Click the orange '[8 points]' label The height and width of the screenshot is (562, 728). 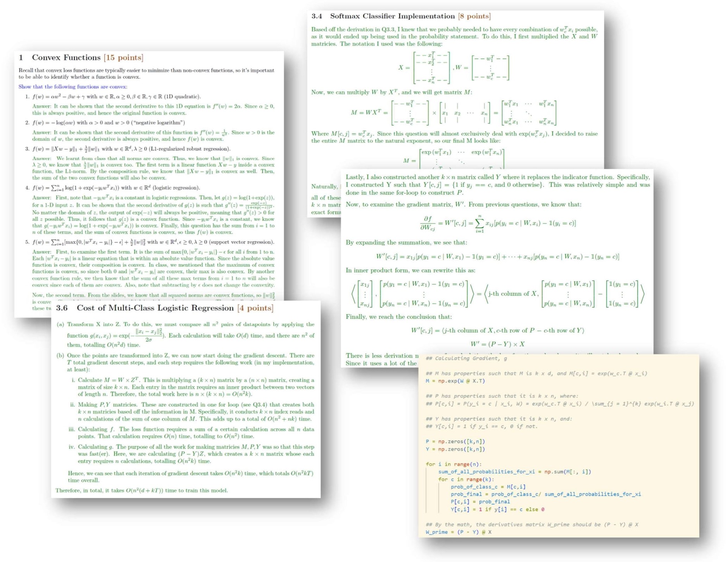(474, 16)
